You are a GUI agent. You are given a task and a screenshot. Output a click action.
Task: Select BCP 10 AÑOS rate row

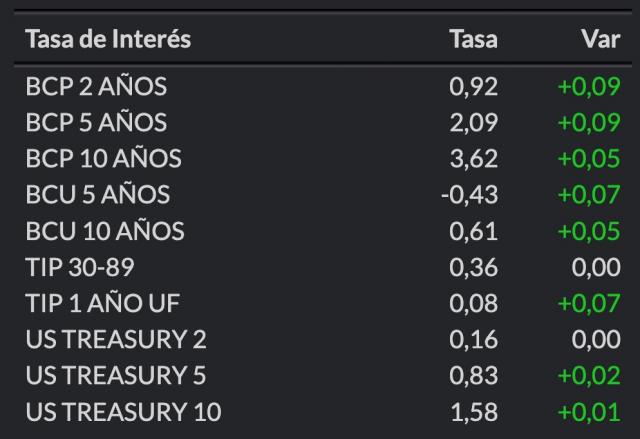click(x=323, y=158)
